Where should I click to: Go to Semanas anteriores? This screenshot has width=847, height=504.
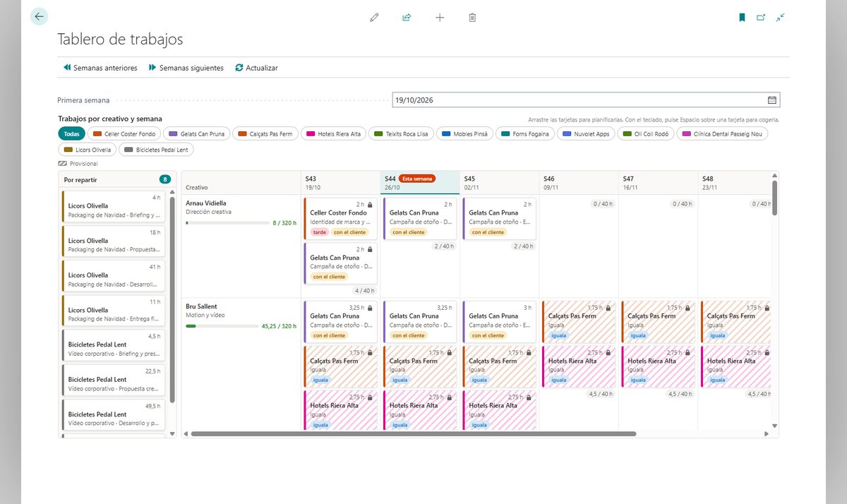click(x=100, y=68)
